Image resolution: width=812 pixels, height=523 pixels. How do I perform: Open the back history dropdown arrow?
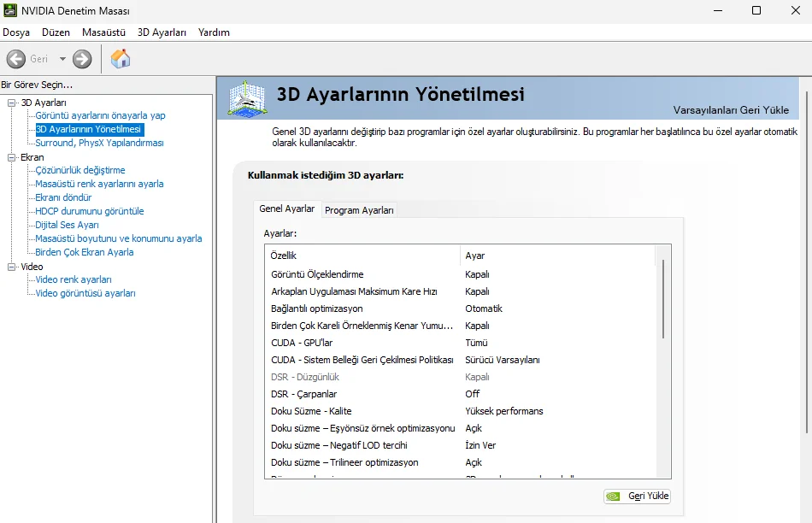point(62,59)
